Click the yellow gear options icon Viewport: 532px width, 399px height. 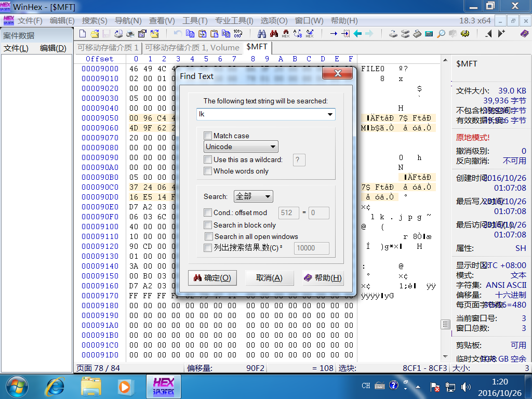465,34
